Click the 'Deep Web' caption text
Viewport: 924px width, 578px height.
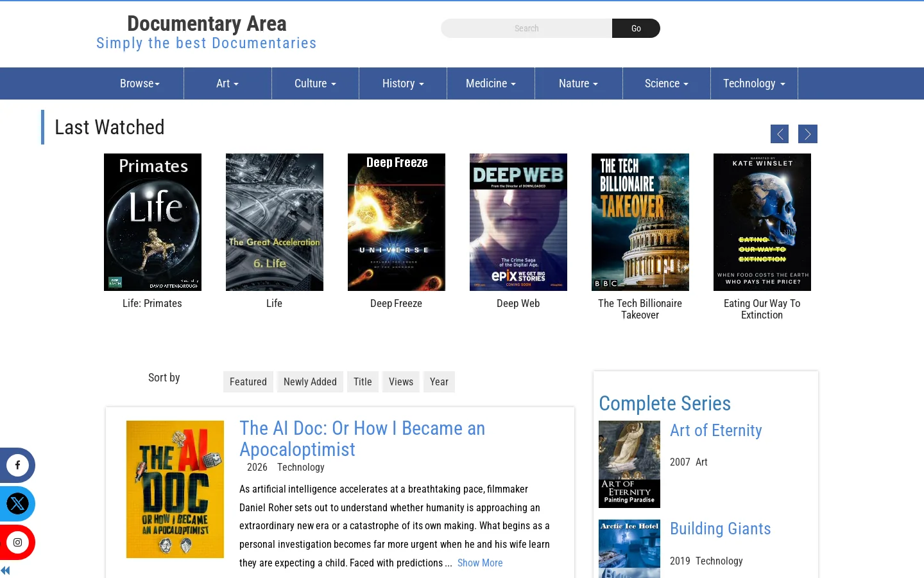pyautogui.click(x=518, y=303)
